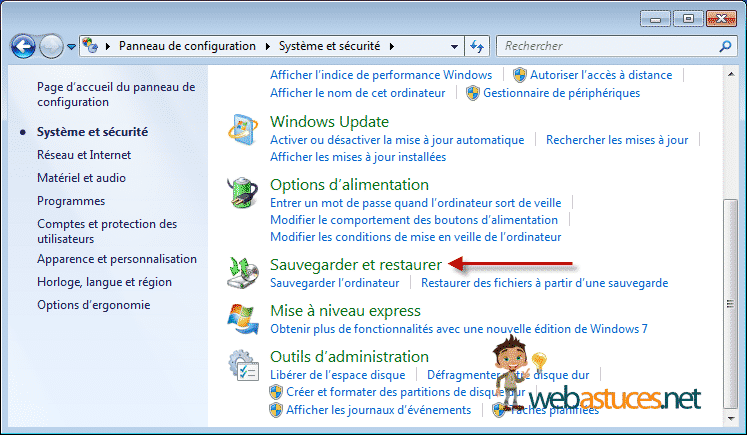
Task: Click Système et sécurité breadcrumb
Action: tap(329, 46)
